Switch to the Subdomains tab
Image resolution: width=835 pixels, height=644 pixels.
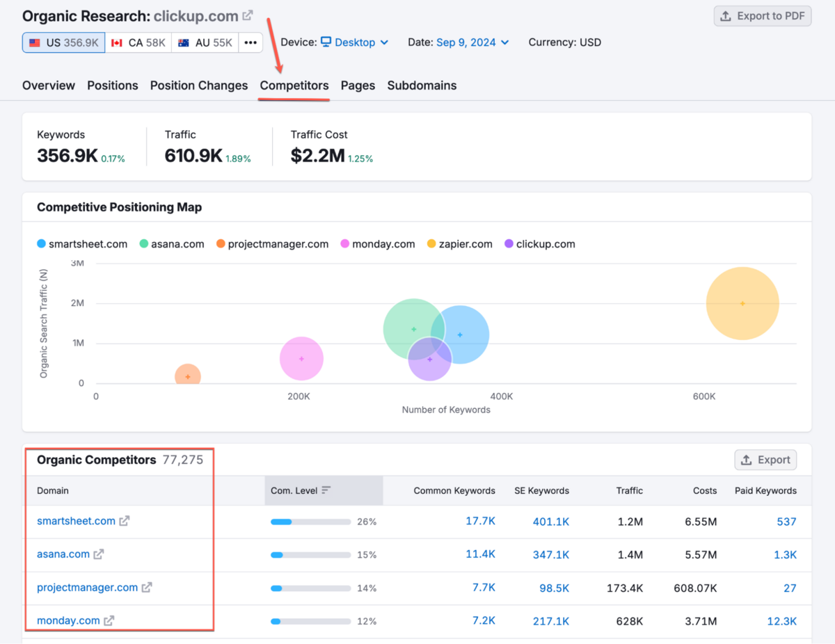pyautogui.click(x=422, y=86)
